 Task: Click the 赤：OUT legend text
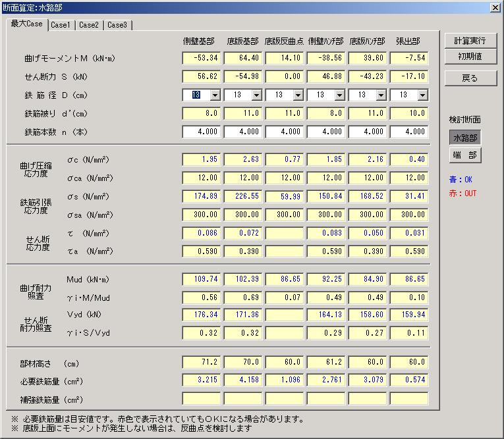pos(463,194)
